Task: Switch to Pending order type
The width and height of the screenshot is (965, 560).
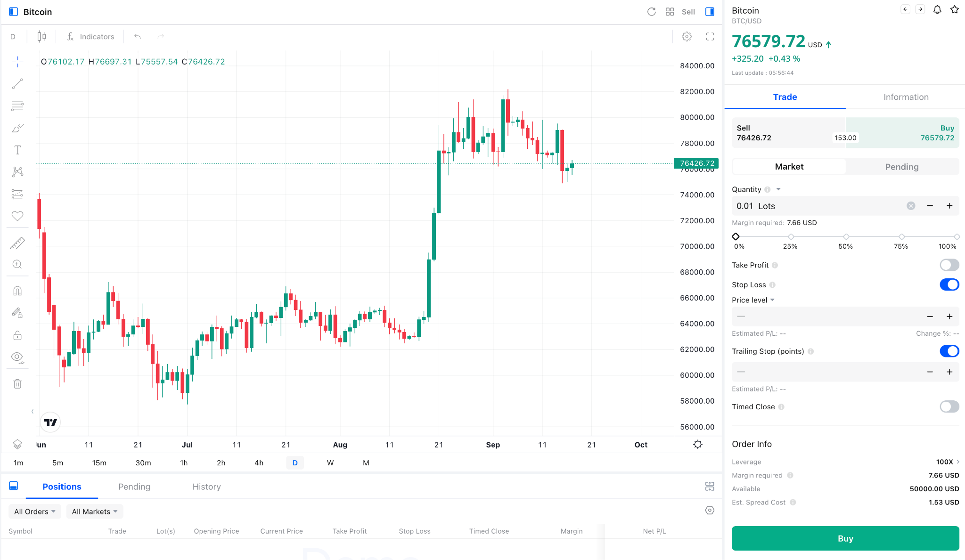Action: coord(902,167)
